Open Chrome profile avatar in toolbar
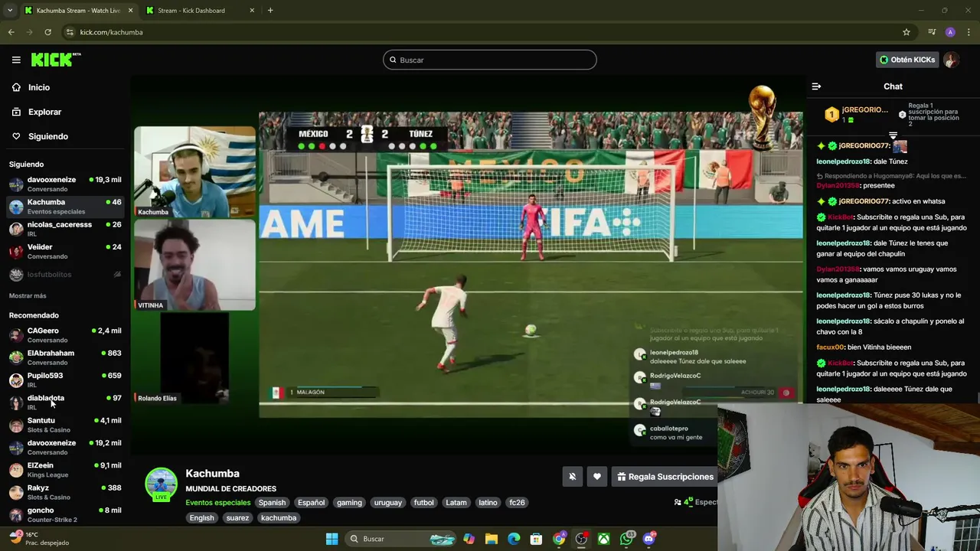Image resolution: width=980 pixels, height=551 pixels. click(x=950, y=32)
